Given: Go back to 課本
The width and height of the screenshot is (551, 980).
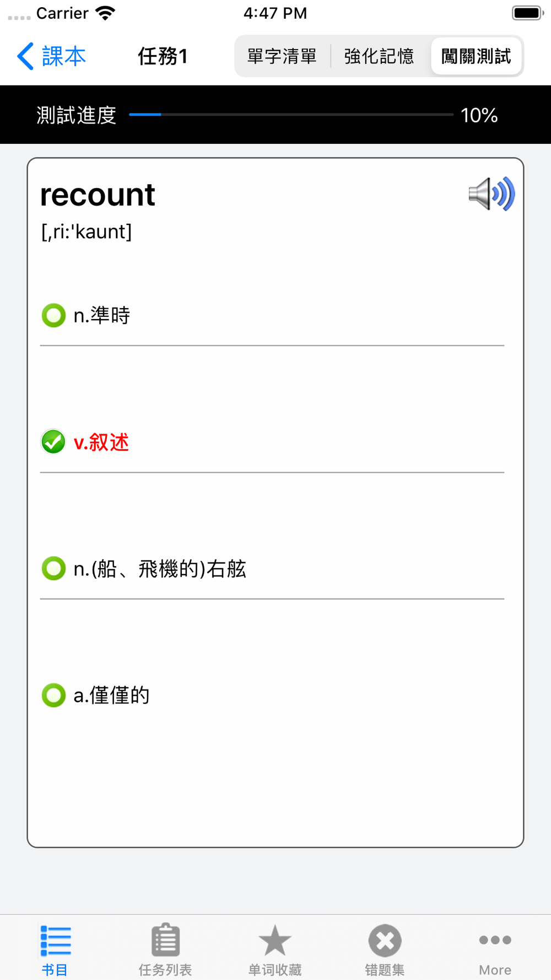Looking at the screenshot, I should (52, 56).
